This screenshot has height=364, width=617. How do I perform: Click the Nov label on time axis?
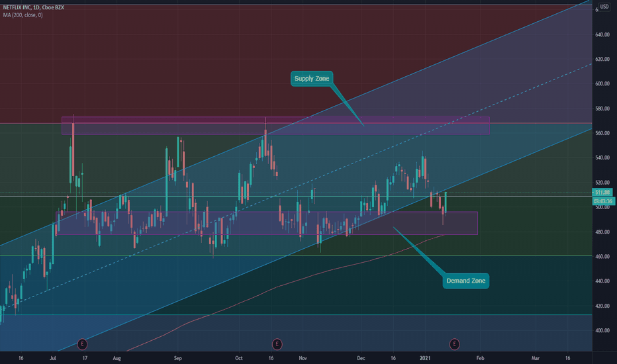point(303,358)
